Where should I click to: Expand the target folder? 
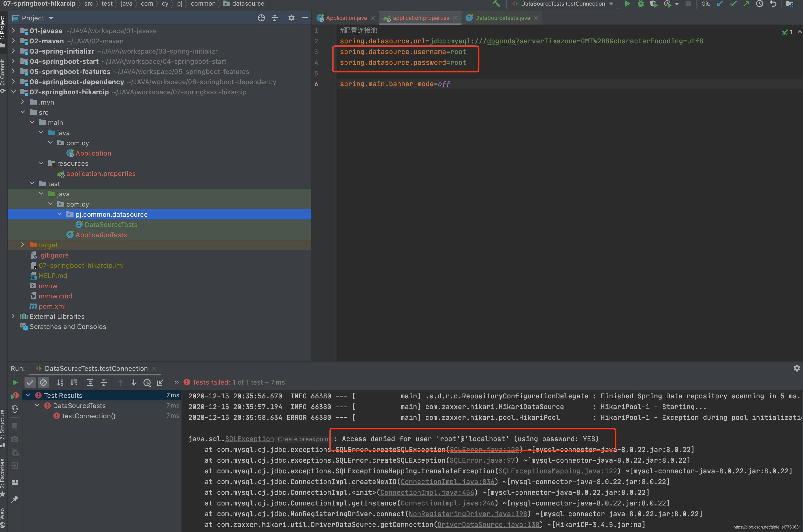[22, 245]
